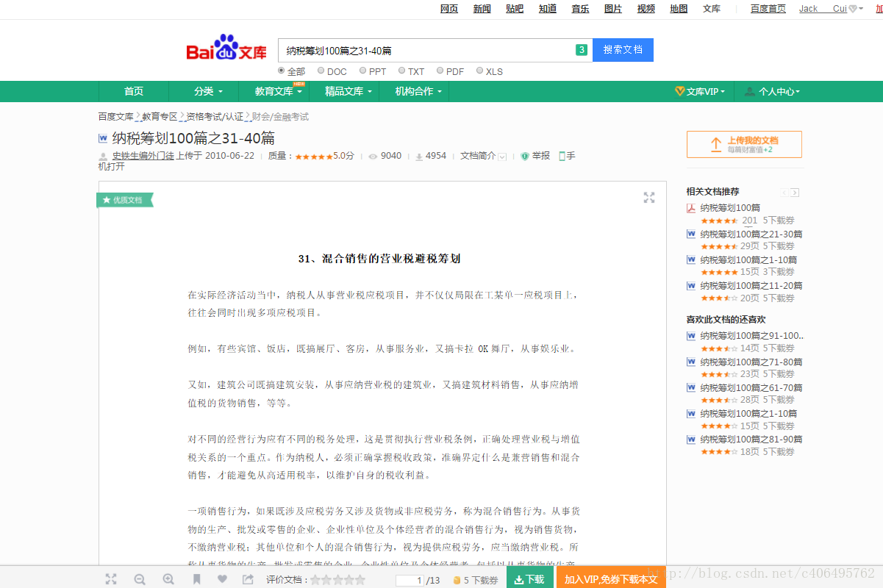Open related document 纳税筹划100篇之61-70篇
Viewport: 883px width, 588px height.
coord(751,387)
